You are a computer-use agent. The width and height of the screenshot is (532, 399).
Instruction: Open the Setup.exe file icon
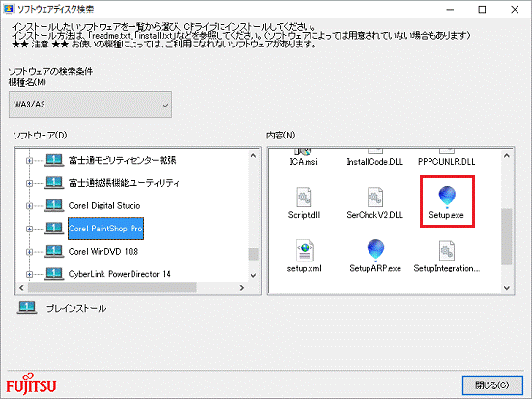[447, 197]
